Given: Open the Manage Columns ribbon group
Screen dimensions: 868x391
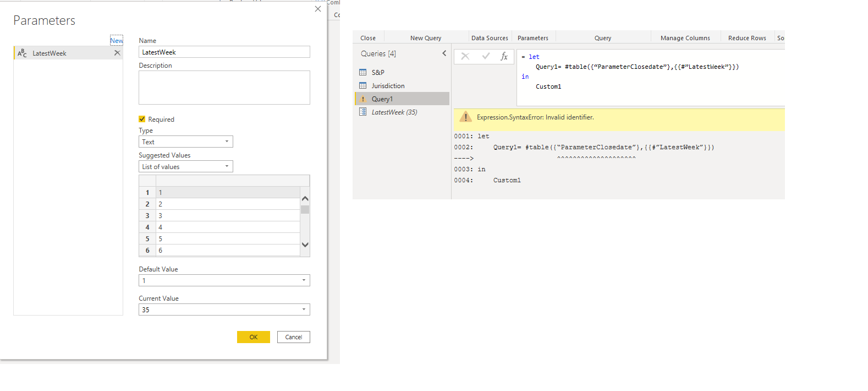Looking at the screenshot, I should [685, 38].
